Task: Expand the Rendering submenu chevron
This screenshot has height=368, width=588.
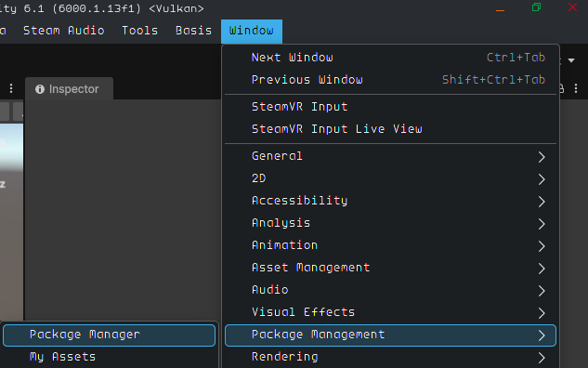Action: [x=542, y=358]
